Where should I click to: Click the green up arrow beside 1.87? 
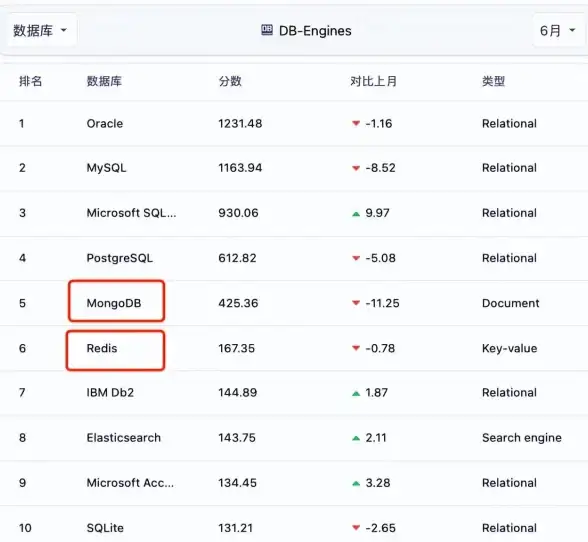pos(356,393)
